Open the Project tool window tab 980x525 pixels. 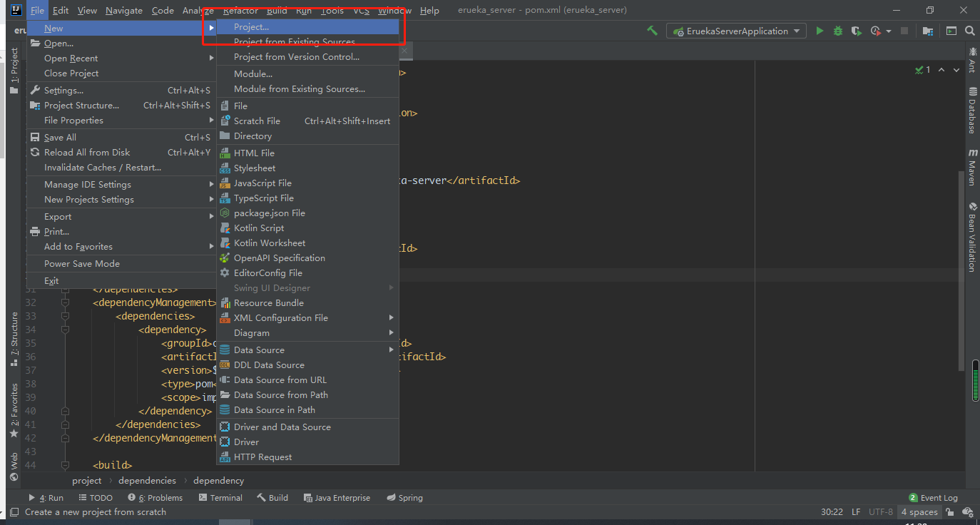14,71
